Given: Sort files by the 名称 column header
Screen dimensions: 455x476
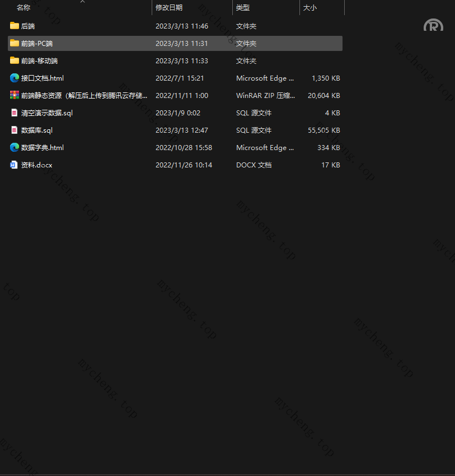Looking at the screenshot, I should (24, 8).
